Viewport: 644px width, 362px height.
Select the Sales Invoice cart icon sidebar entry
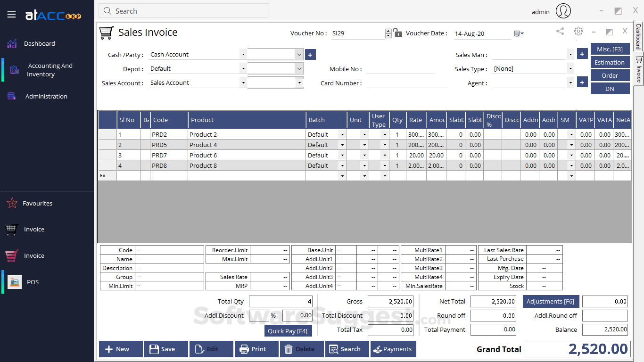(33, 229)
